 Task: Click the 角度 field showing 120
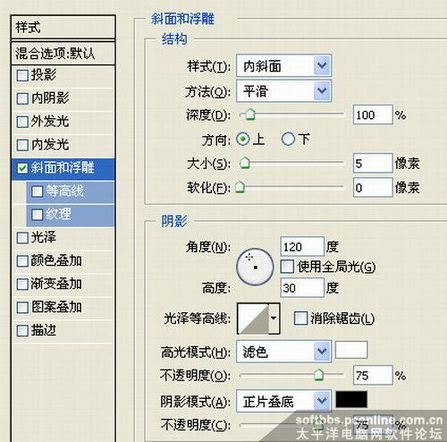(302, 247)
